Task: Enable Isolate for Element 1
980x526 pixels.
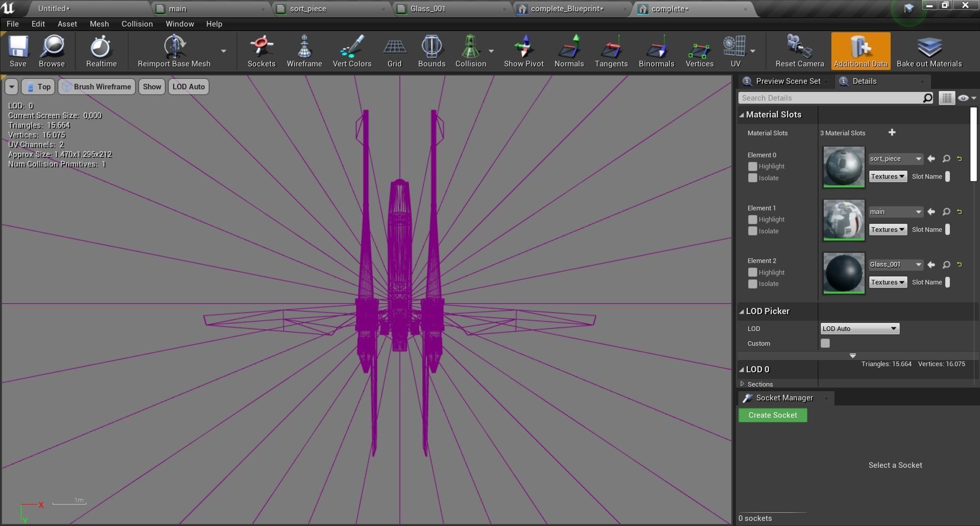Action: pyautogui.click(x=752, y=231)
